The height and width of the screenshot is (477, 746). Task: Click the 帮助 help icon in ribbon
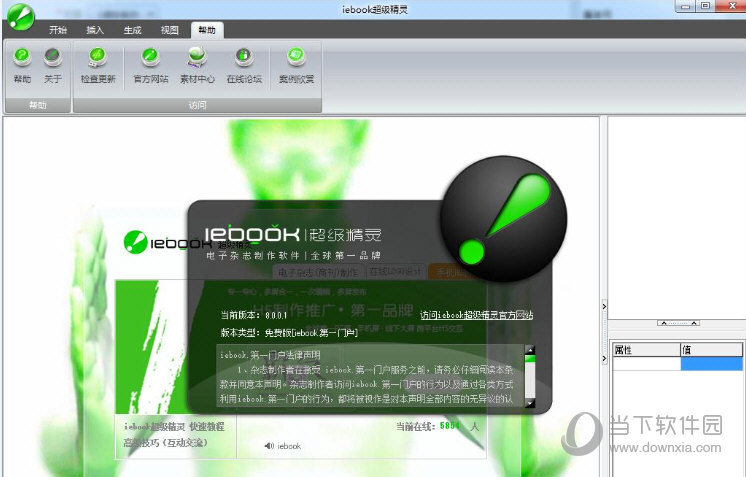(x=22, y=65)
